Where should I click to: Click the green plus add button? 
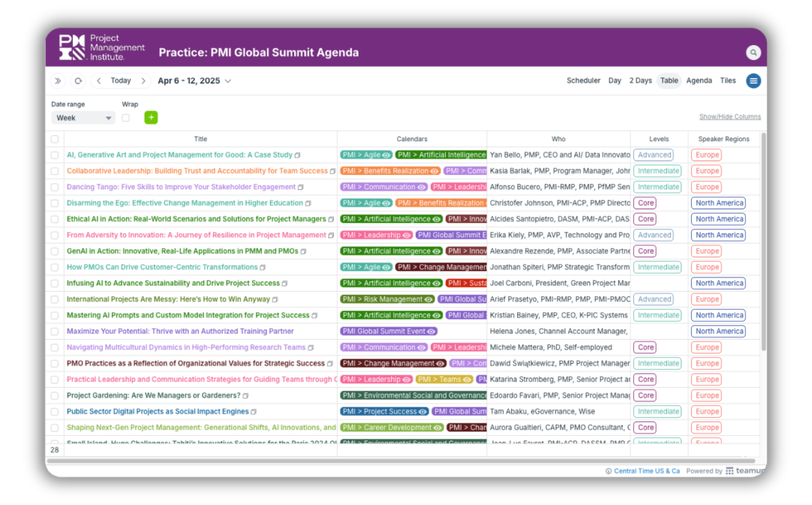point(151,118)
